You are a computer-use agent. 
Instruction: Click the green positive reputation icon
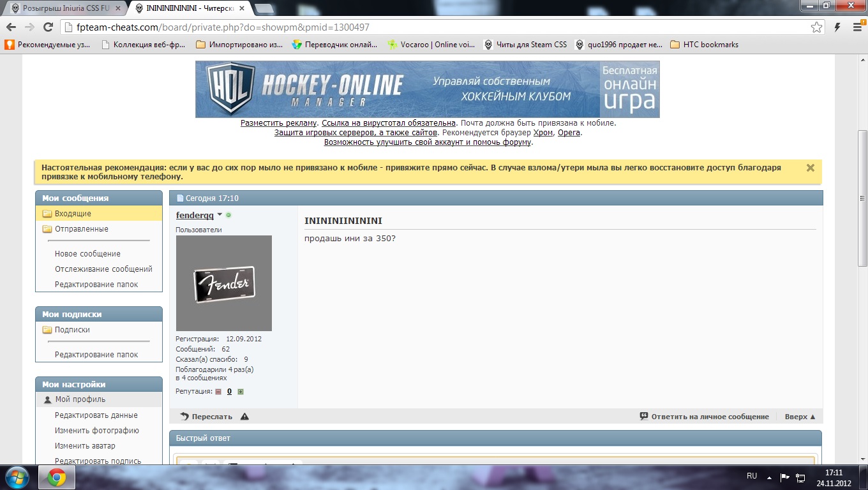241,392
